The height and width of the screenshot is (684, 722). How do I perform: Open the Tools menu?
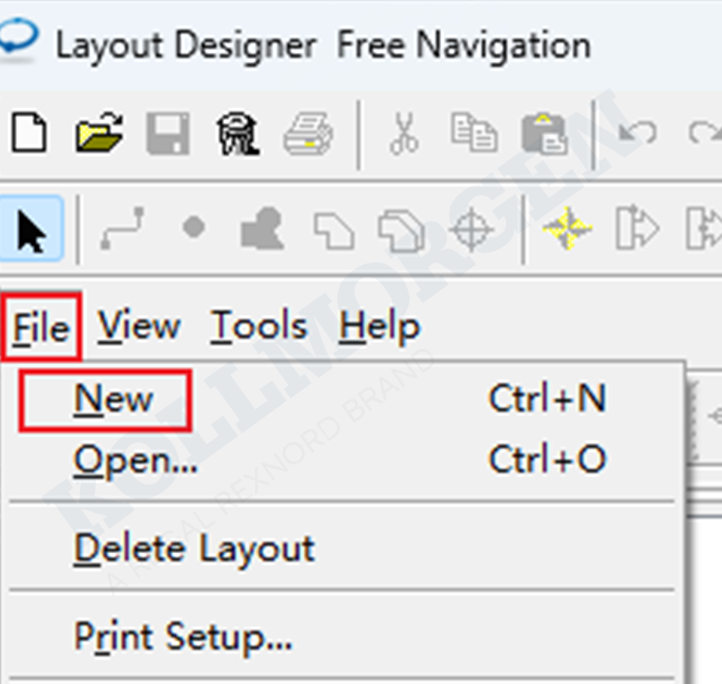(259, 327)
